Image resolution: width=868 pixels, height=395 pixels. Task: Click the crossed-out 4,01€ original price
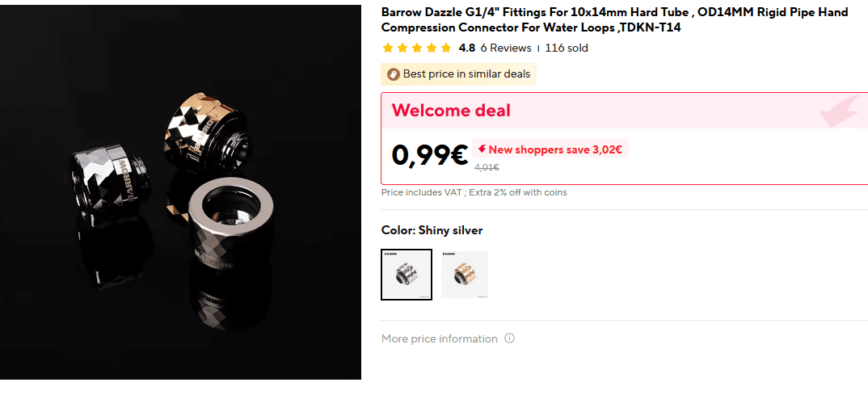[x=487, y=167]
